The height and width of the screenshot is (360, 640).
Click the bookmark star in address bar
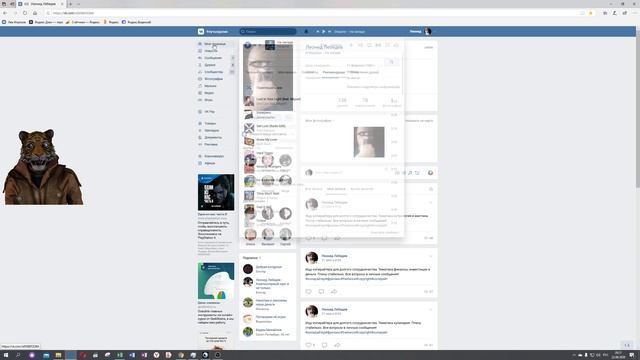pos(591,13)
